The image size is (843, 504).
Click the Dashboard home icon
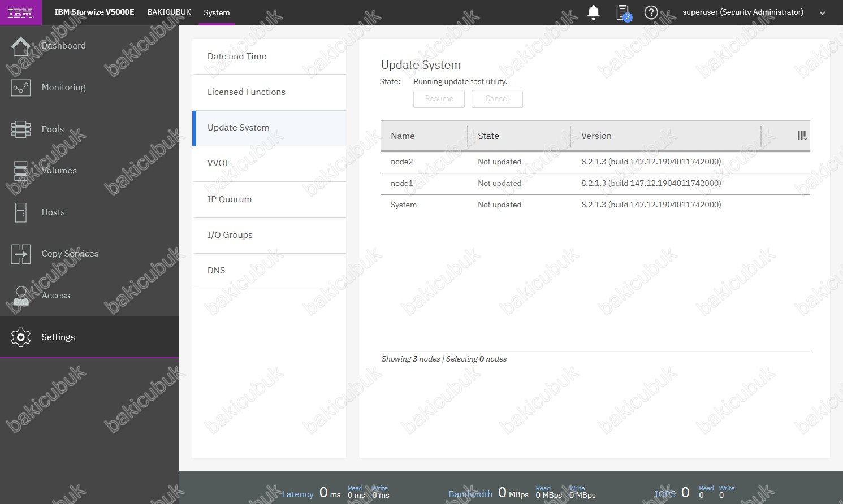point(21,46)
